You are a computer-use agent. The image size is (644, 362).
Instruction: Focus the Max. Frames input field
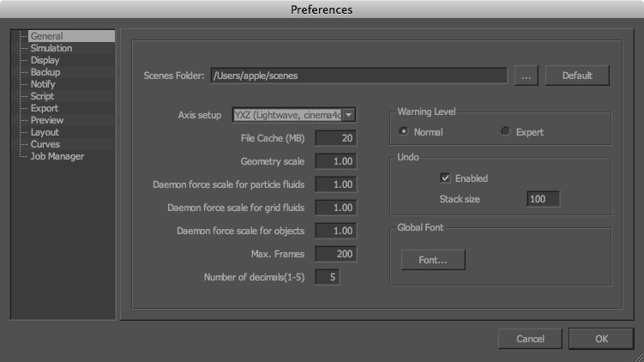point(335,254)
